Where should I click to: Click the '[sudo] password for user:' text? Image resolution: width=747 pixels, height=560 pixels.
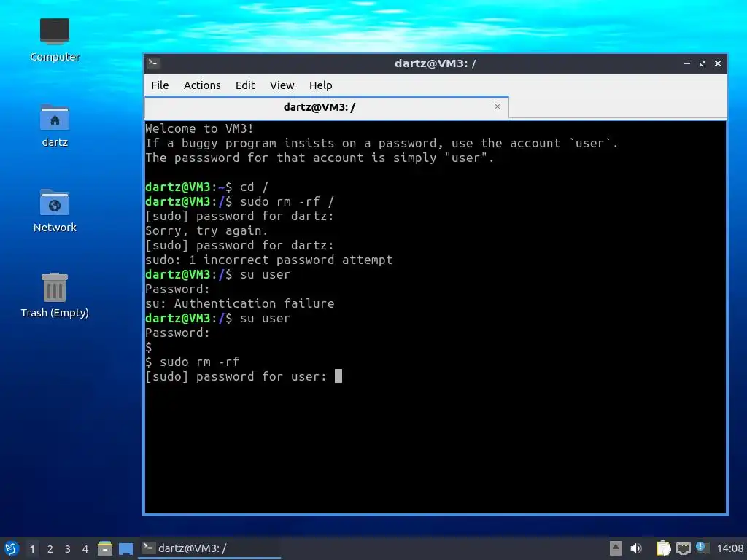click(236, 376)
